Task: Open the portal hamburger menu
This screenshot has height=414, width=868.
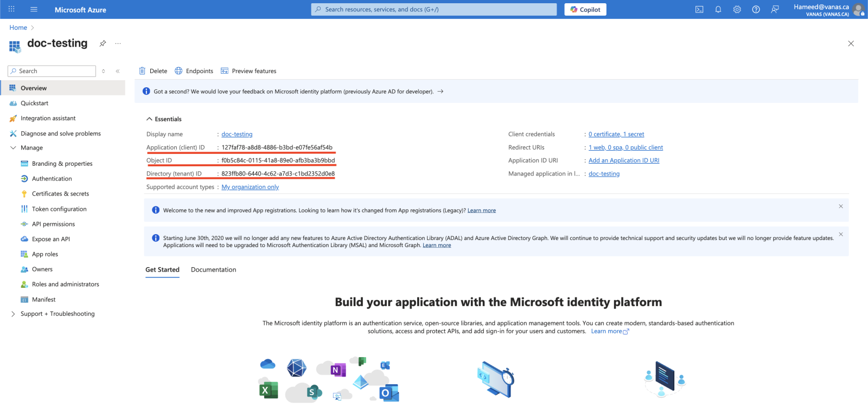Action: (34, 9)
